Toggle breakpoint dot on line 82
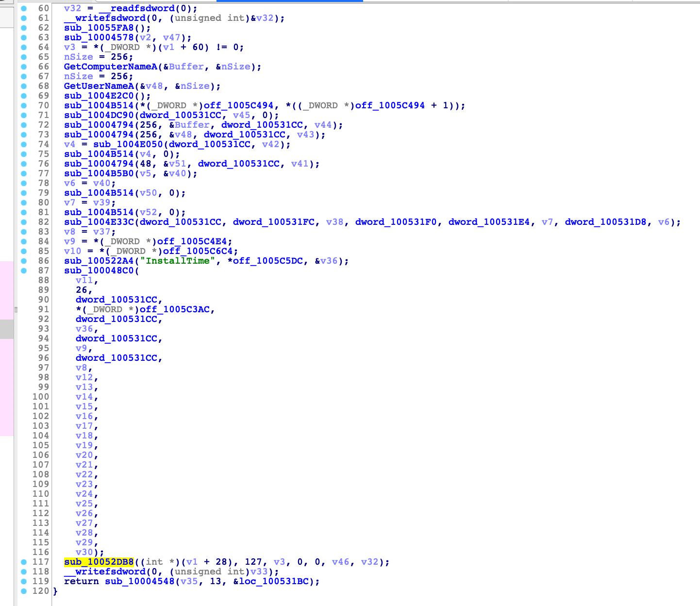This screenshot has height=606, width=700. (24, 222)
